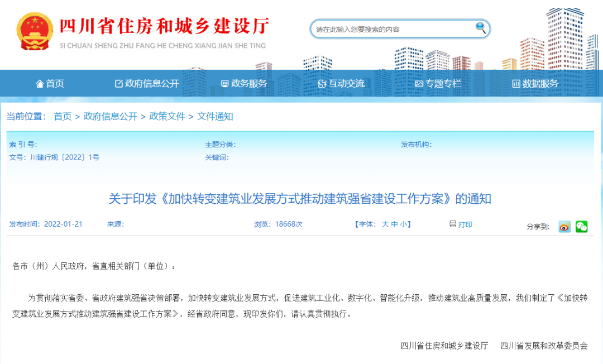Click the icon beside 互动交流
Viewport: 603px width, 364px height.
[x=321, y=83]
